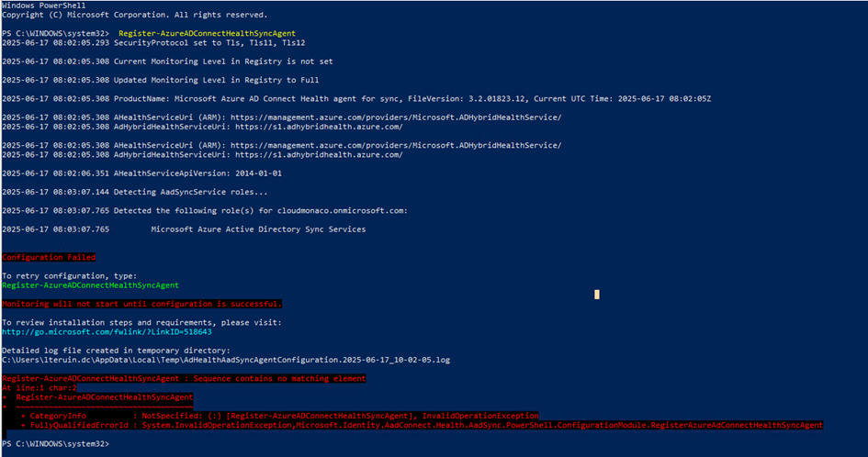The height and width of the screenshot is (457, 868).
Task: Select the "Sequence contains no matching element" error line
Action: pyautogui.click(x=184, y=378)
